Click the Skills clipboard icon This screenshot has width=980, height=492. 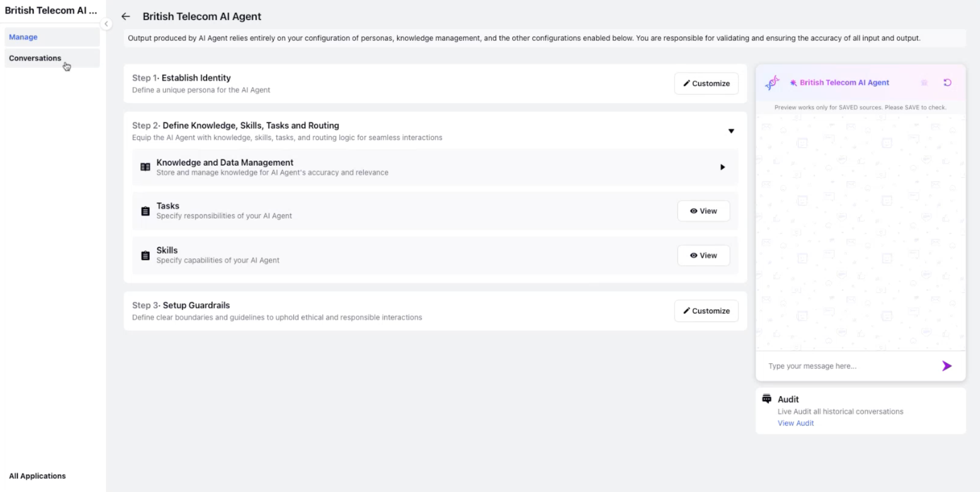click(x=145, y=255)
